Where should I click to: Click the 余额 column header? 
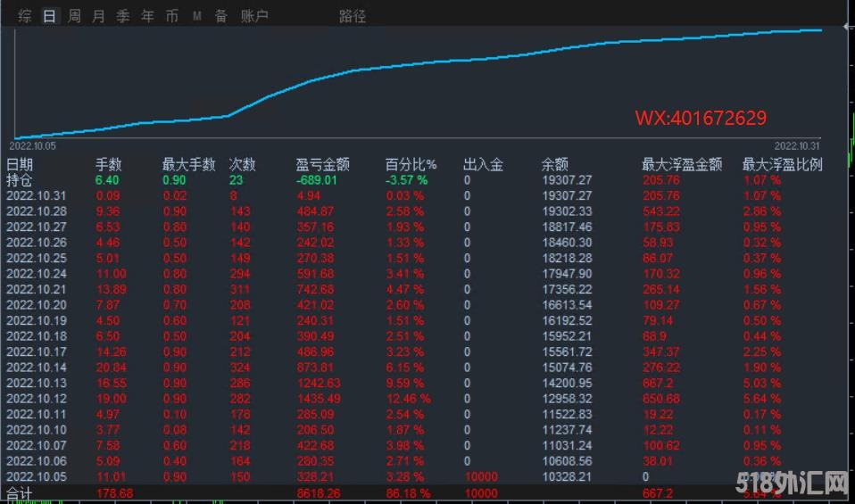[554, 164]
